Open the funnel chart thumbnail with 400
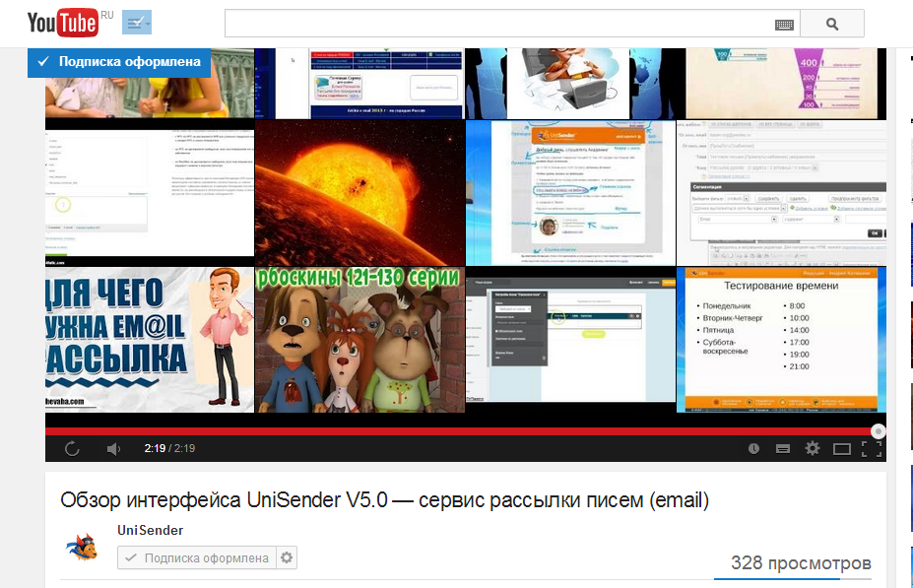The height and width of the screenshot is (588, 913). pyautogui.click(x=781, y=84)
